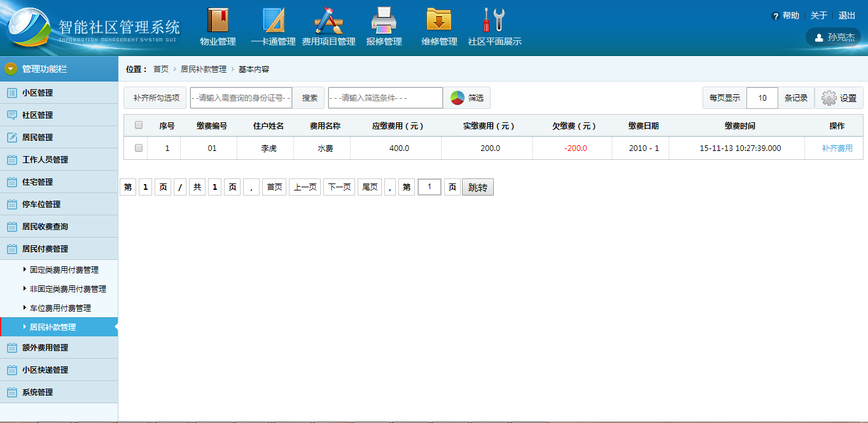This screenshot has width=868, height=423.
Task: Click the 工作人员管理 sidebar icon
Action: pos(11,160)
